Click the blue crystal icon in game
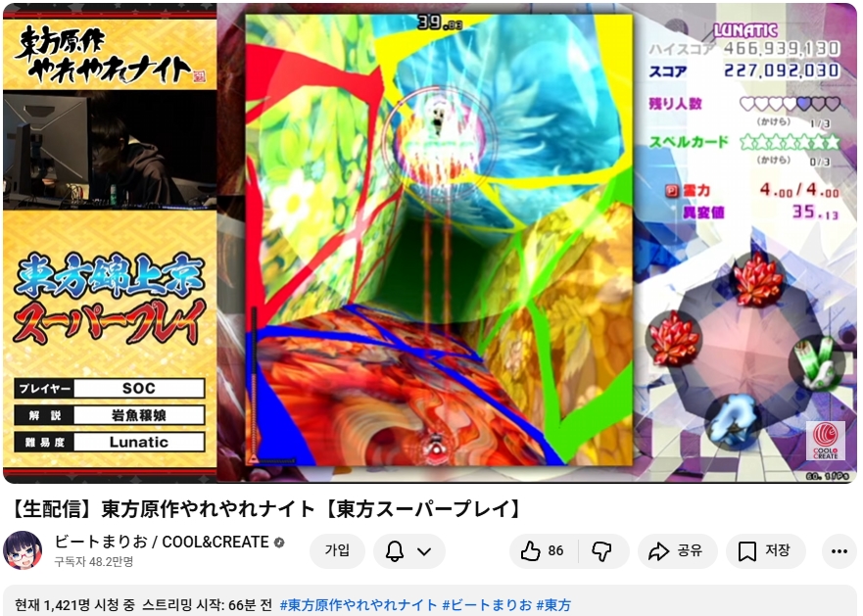The image size is (863, 616). pyautogui.click(x=735, y=421)
